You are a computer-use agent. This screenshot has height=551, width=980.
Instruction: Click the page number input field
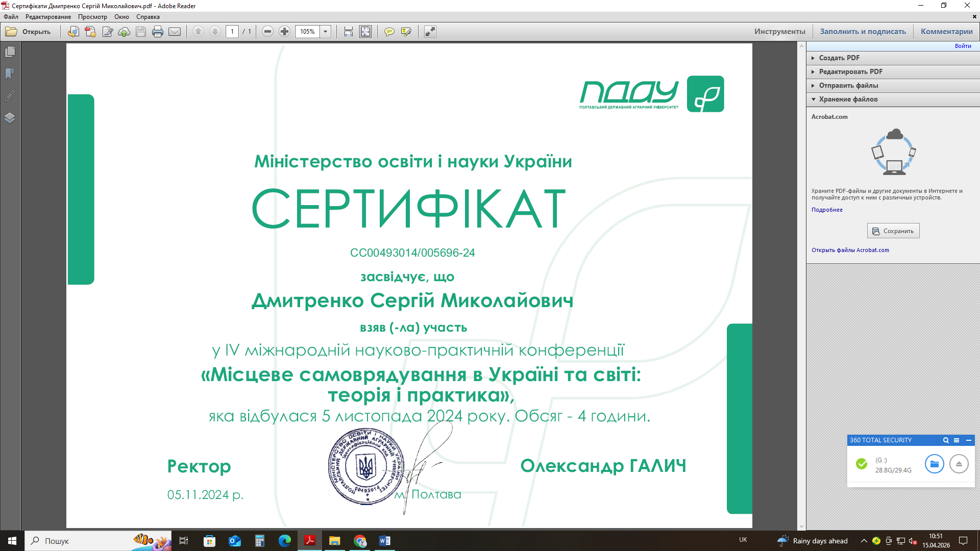point(232,32)
